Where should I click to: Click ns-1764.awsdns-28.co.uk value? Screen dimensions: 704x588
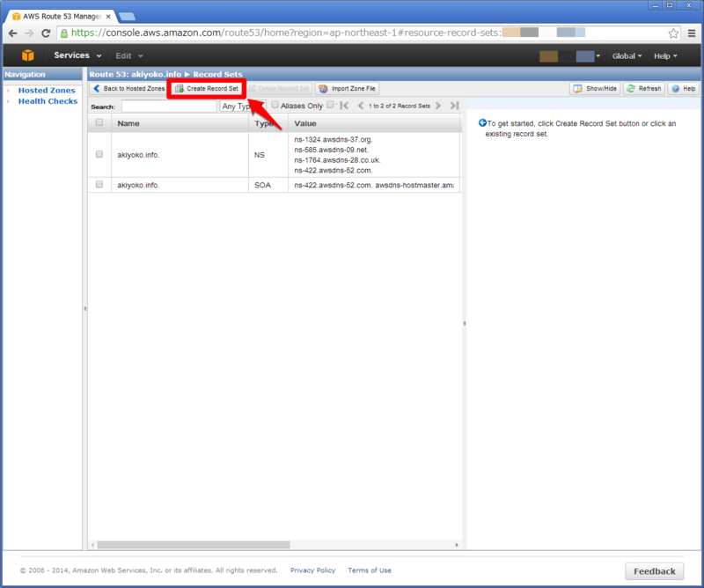(338, 160)
